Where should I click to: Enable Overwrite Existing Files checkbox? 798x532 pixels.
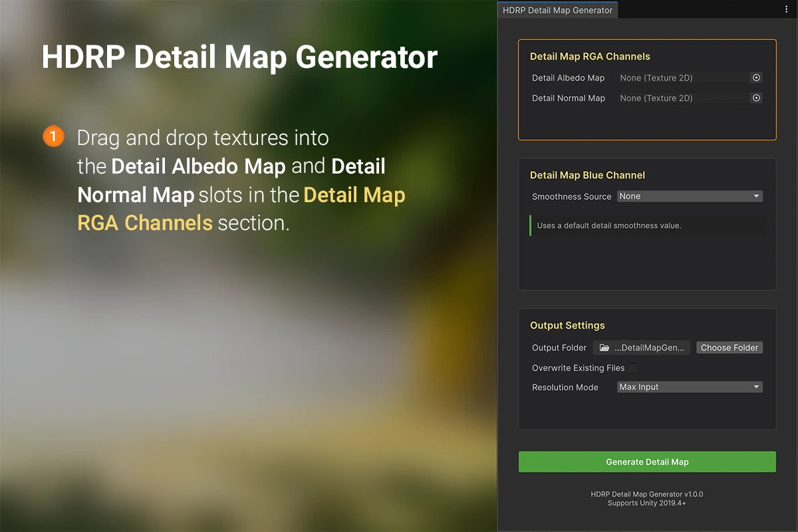632,368
